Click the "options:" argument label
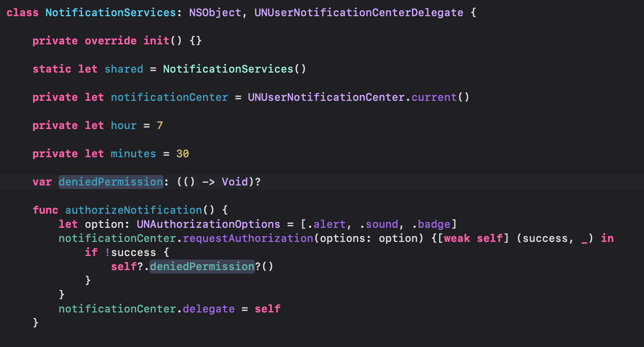Image resolution: width=644 pixels, height=347 pixels. (345, 238)
